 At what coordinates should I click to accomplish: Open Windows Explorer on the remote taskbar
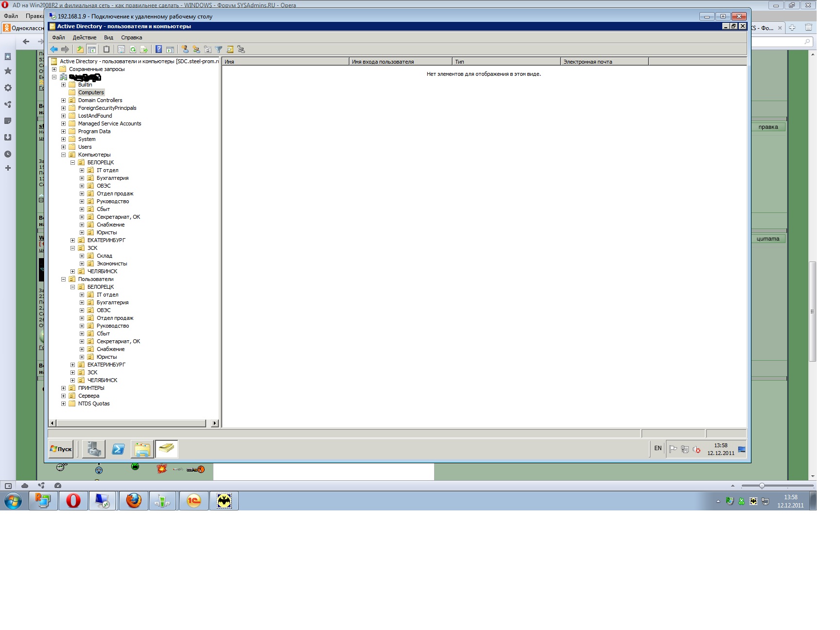(142, 449)
